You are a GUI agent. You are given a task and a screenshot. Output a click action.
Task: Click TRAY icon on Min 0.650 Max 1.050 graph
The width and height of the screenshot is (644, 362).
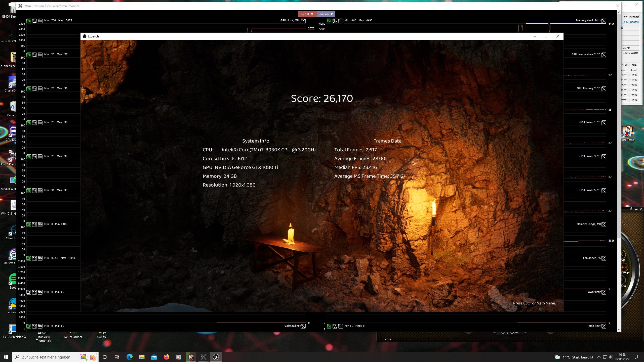tap(40, 258)
